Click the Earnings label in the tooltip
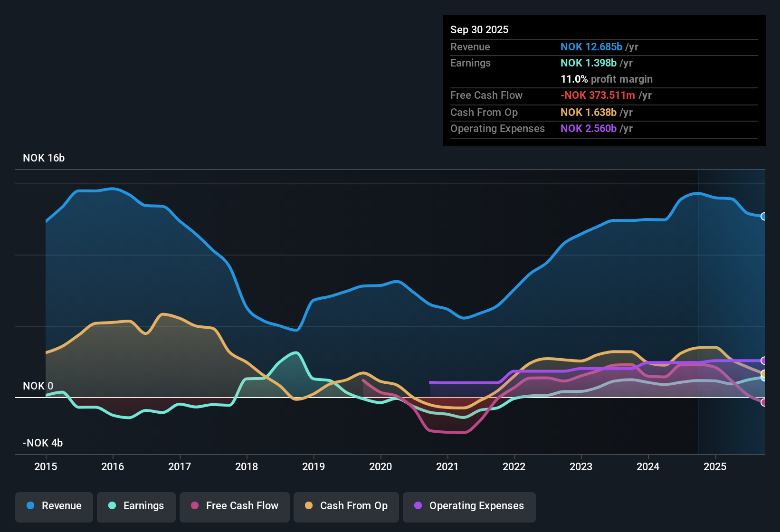 470,63
